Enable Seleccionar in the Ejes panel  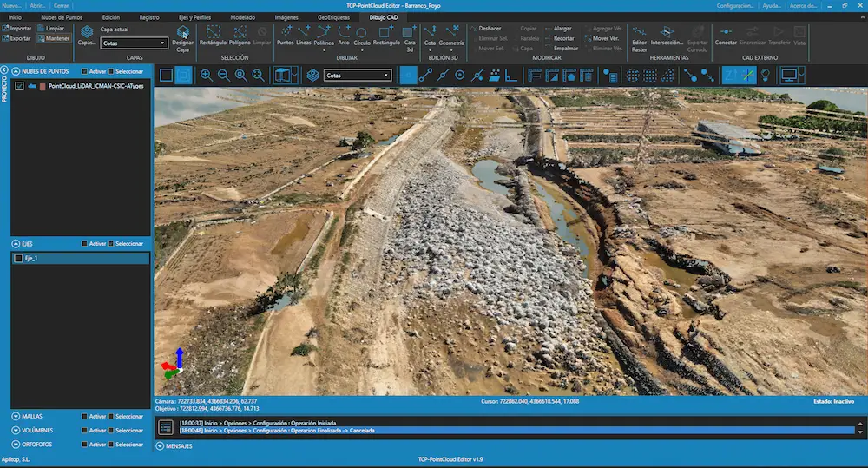click(111, 244)
